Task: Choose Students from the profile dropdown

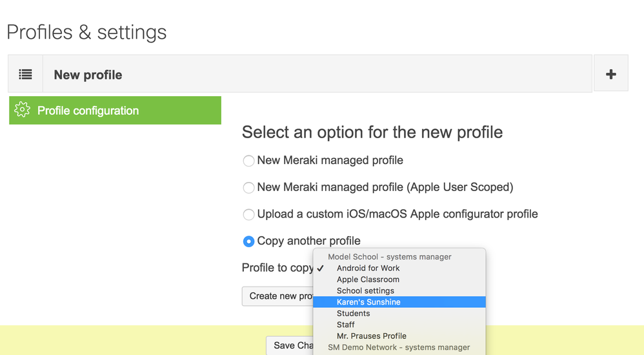Action: [353, 313]
